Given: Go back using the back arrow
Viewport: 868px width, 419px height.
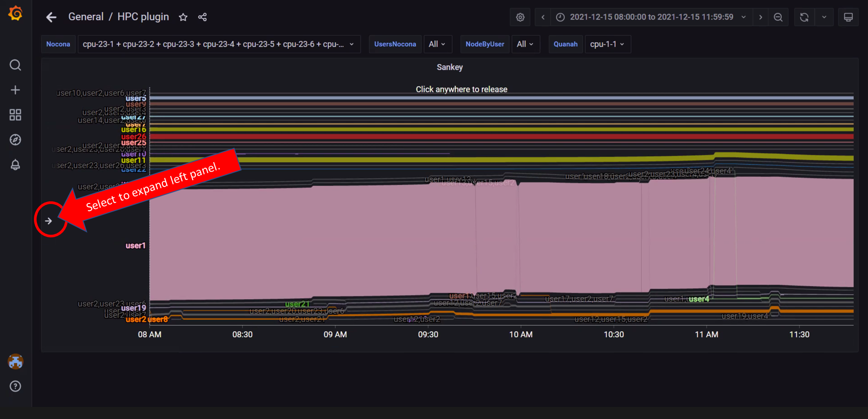Looking at the screenshot, I should [51, 17].
